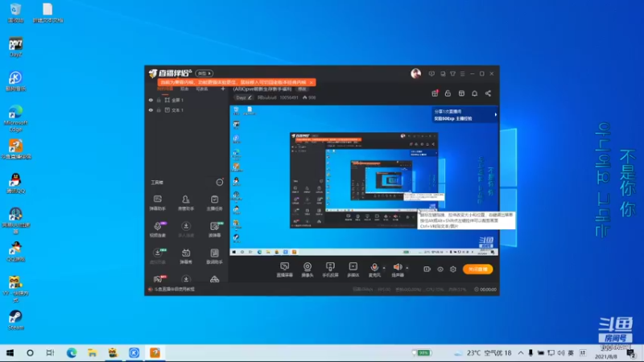Image resolution: width=644 pixels, height=362 pixels.
Task: Open Task View in the taskbar
Action: [x=50, y=353]
